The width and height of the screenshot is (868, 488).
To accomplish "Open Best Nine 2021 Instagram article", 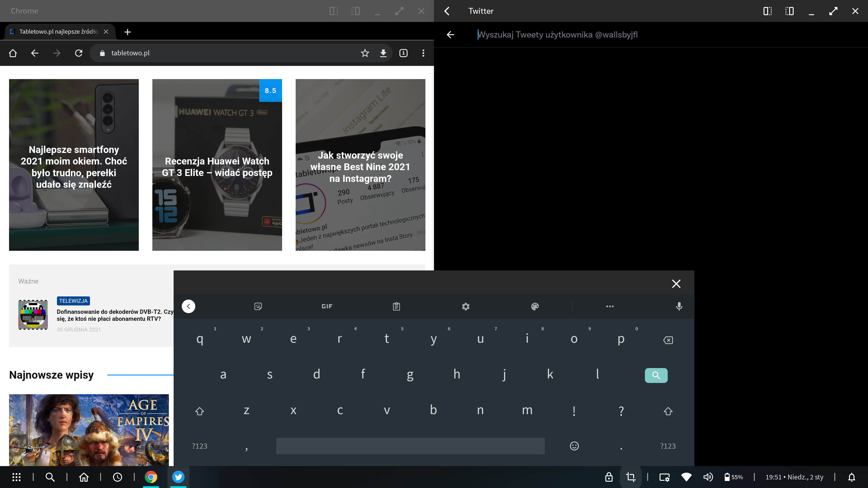I will pyautogui.click(x=360, y=165).
